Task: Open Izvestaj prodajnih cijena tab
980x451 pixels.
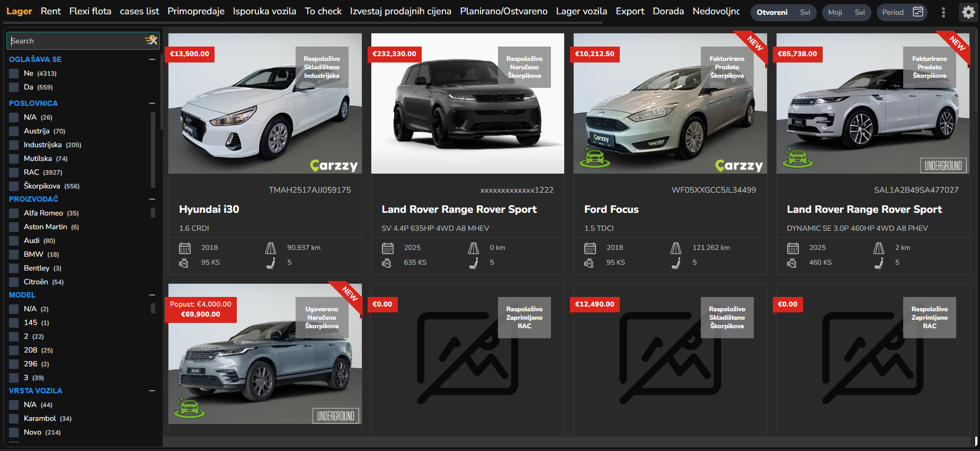Action: pos(400,11)
